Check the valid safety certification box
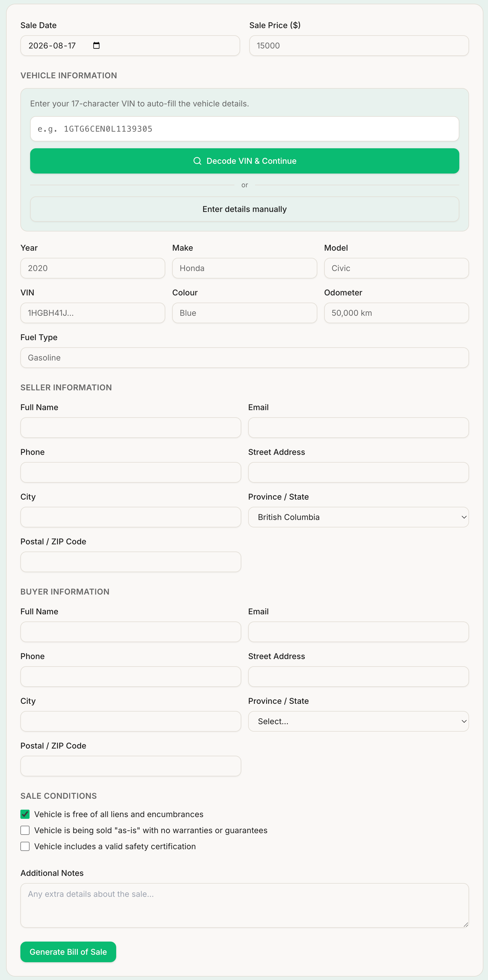 click(25, 846)
